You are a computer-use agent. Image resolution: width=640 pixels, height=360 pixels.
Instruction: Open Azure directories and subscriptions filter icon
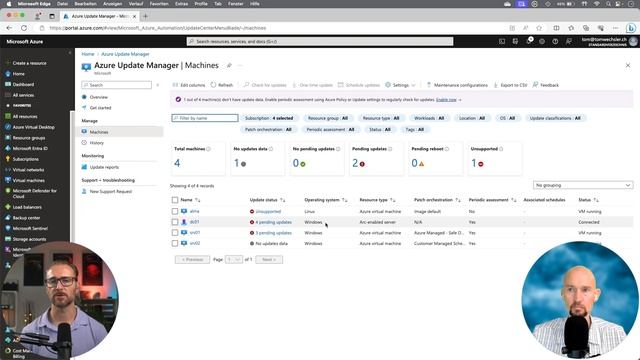(516, 41)
